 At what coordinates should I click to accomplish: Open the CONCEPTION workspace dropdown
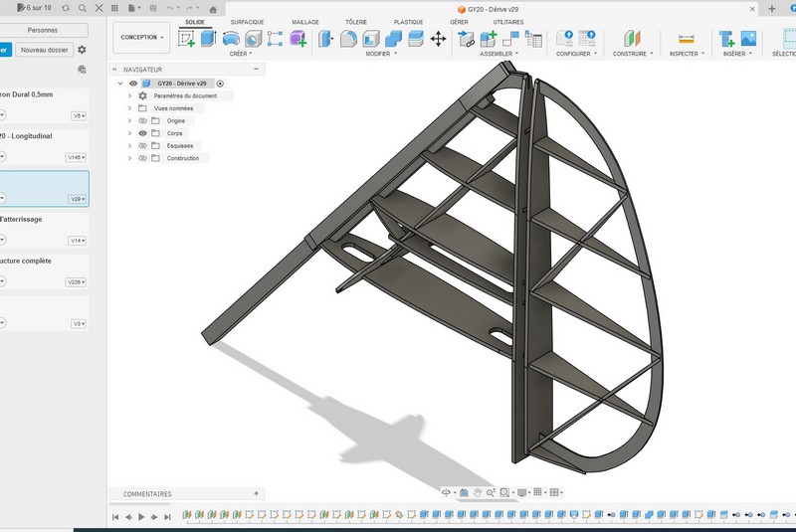140,37
